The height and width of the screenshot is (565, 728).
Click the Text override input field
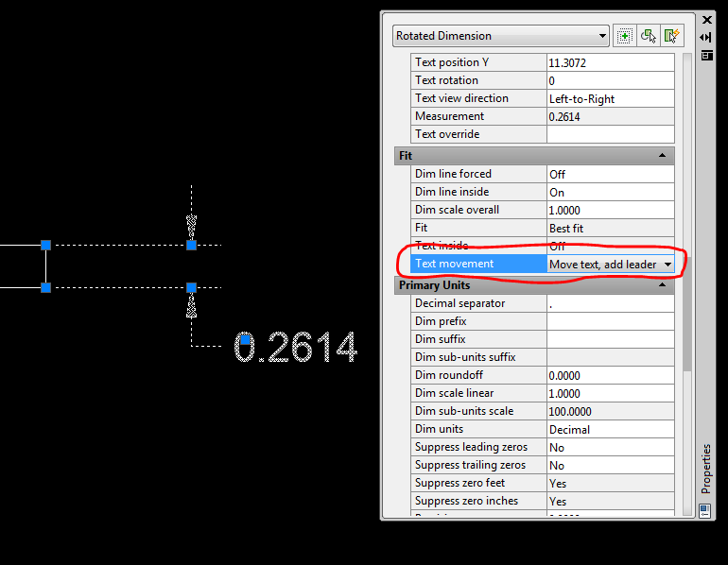tap(610, 134)
